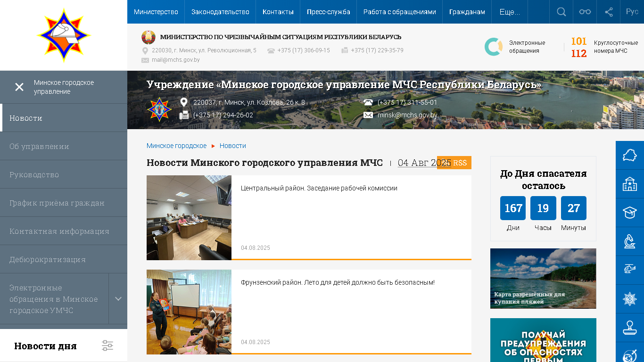
Task: Open the meeting room photo thumbnail
Action: click(189, 218)
